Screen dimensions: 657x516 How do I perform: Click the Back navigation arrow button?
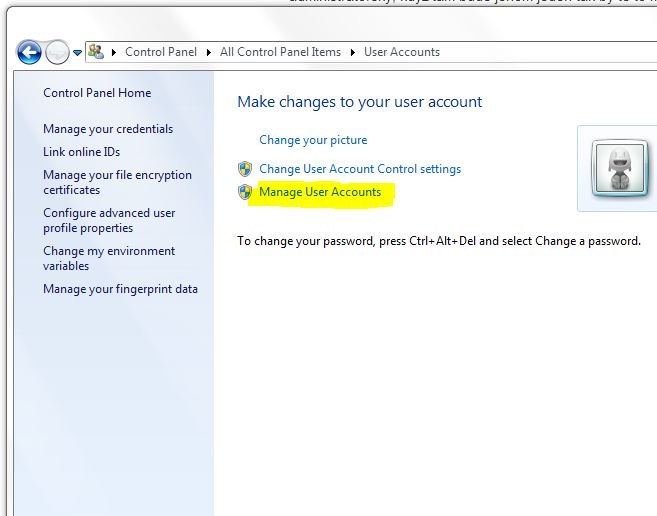(x=29, y=52)
